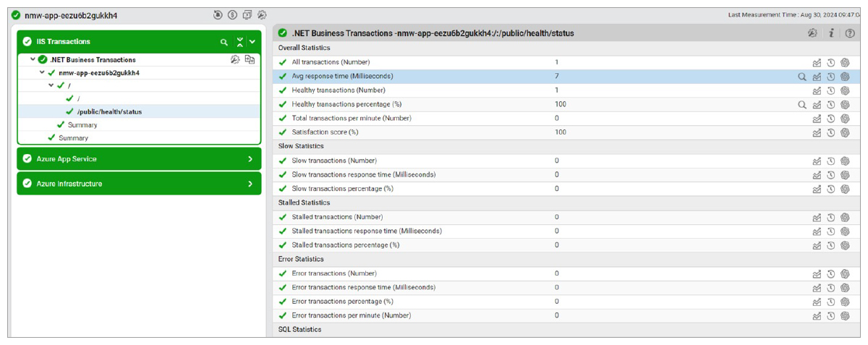The height and width of the screenshot is (345, 868).
Task: Open graph icon for Total transactions per minute
Action: pos(817,119)
